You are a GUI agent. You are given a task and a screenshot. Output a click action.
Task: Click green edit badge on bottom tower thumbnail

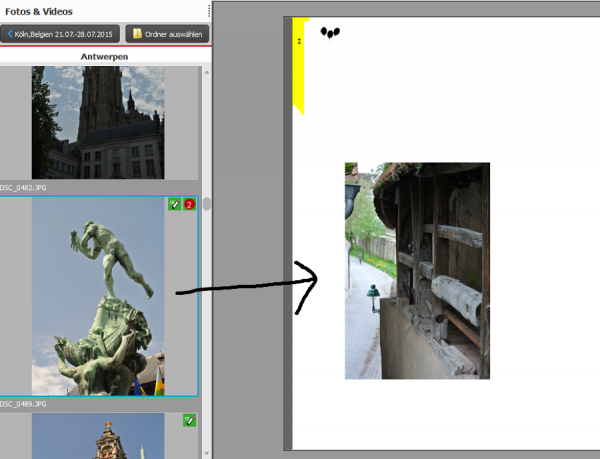pos(189,420)
